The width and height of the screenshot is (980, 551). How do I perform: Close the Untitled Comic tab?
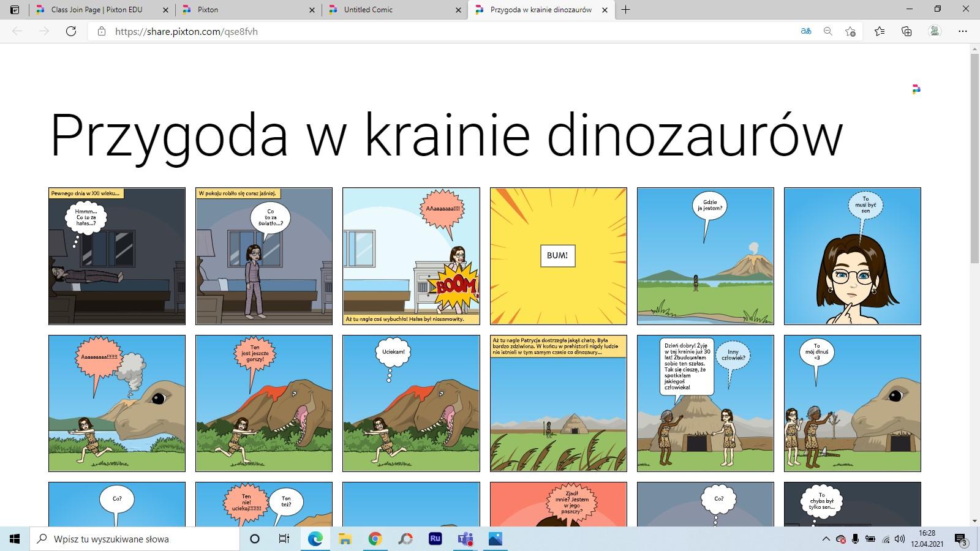pos(459,10)
